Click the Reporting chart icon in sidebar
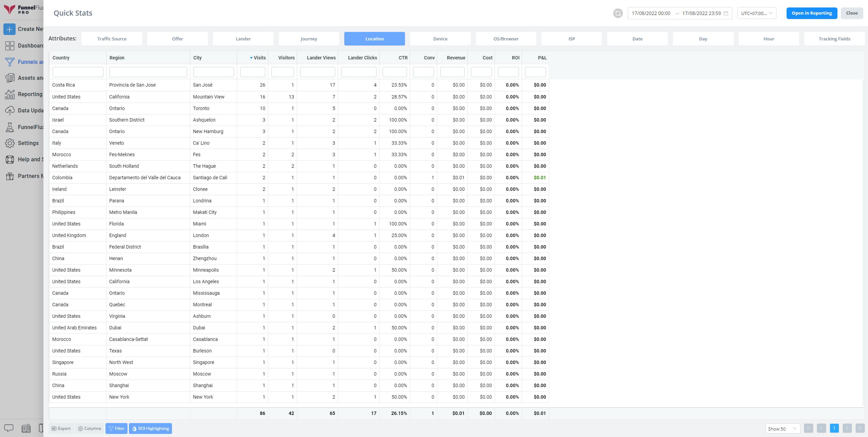Screen dimensions: 868x437 click(10, 94)
